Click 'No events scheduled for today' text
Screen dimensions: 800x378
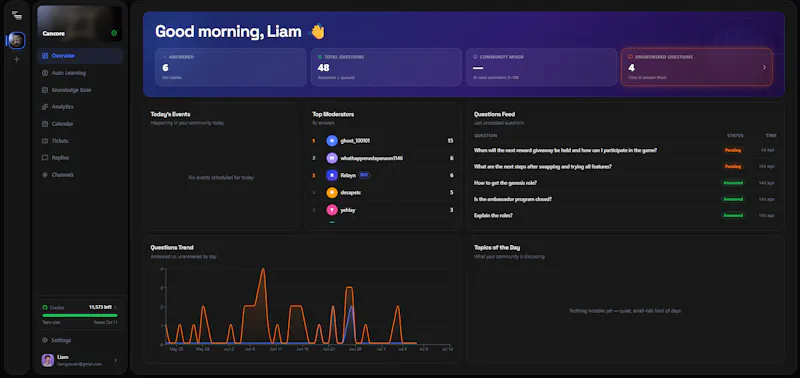coord(221,178)
